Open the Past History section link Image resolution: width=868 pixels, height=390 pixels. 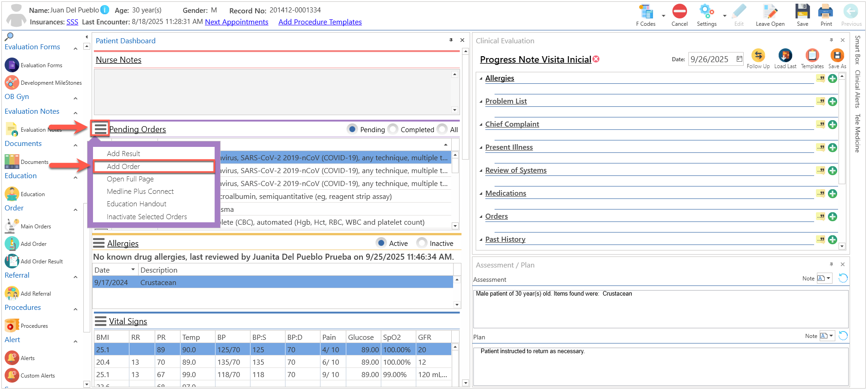pyautogui.click(x=505, y=239)
